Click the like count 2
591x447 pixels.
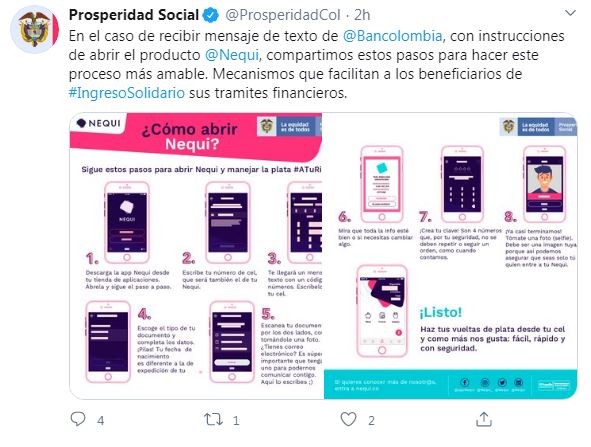371,421
